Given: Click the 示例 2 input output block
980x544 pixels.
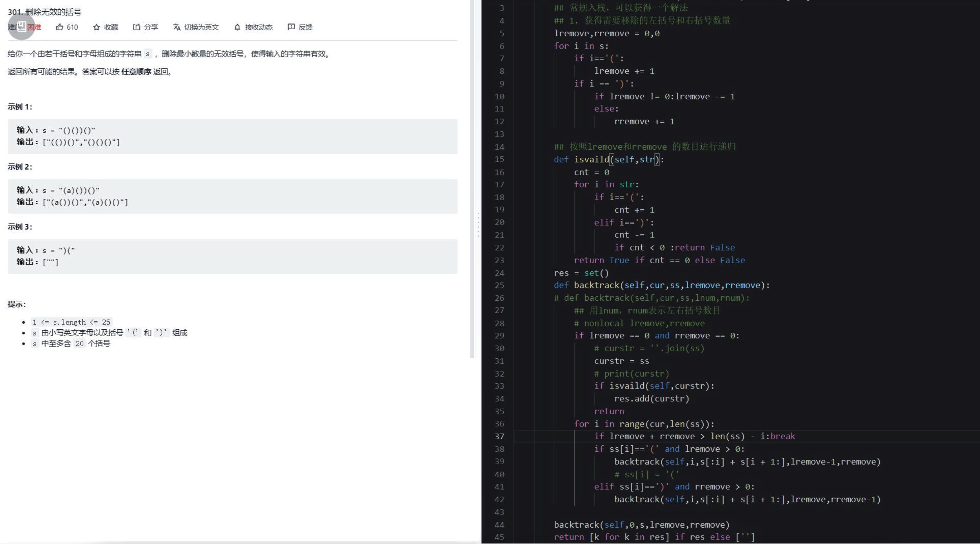Looking at the screenshot, I should (232, 196).
